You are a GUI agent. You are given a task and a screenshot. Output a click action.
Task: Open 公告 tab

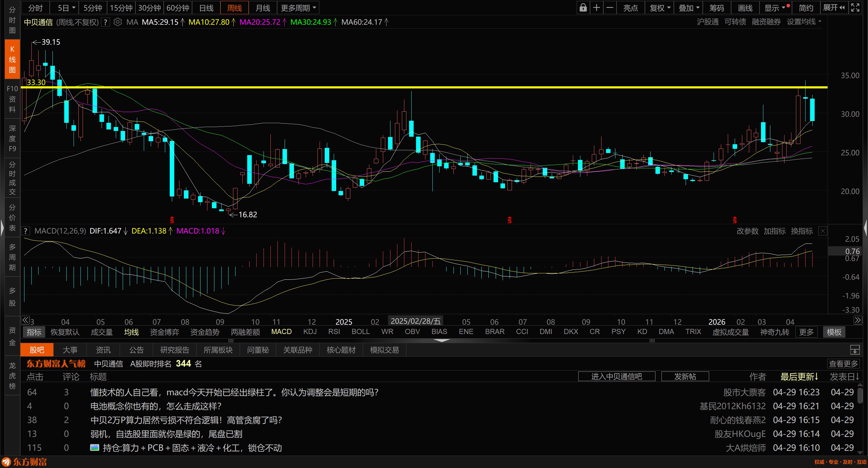click(137, 350)
